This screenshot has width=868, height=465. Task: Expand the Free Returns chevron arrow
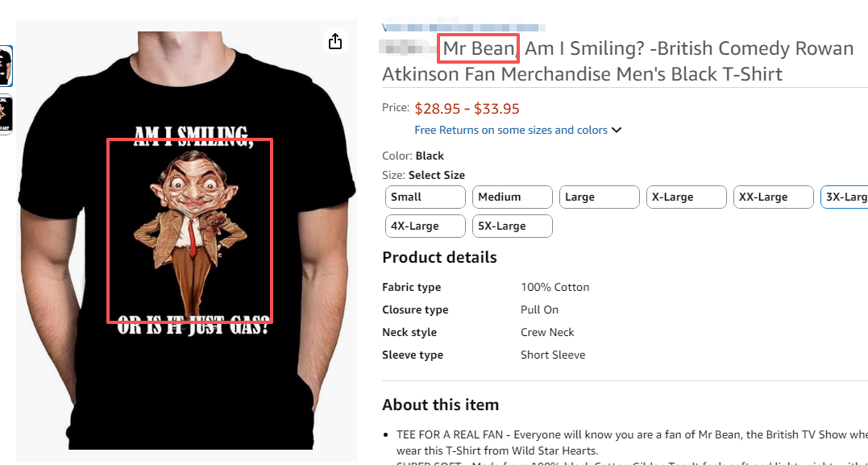(x=617, y=130)
